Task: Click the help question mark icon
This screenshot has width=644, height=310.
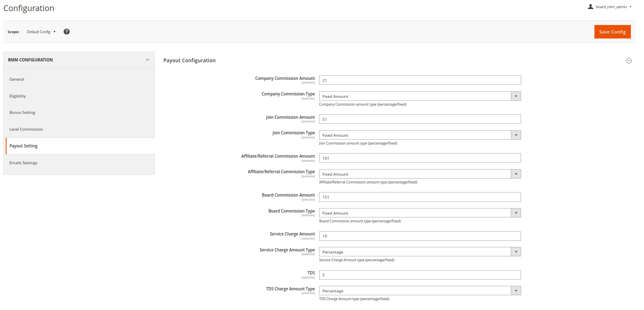Action: tap(67, 32)
